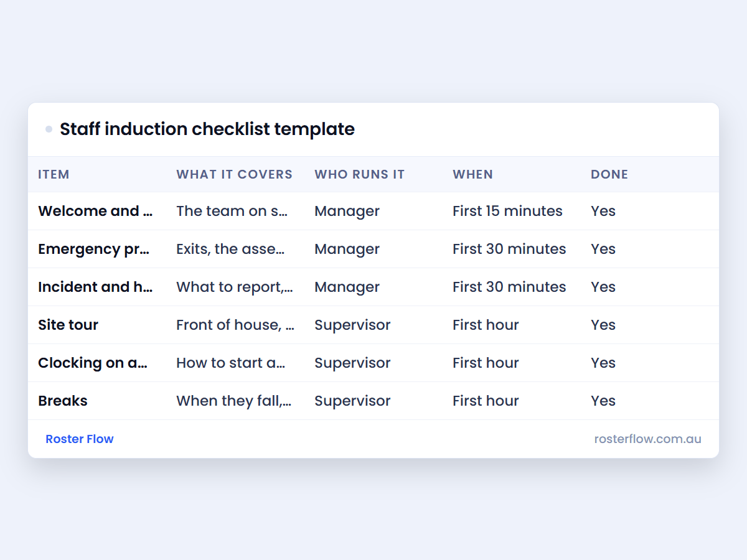Viewport: 747px width, 560px height.
Task: Click the WHAT IT COVERS column header
Action: [234, 174]
